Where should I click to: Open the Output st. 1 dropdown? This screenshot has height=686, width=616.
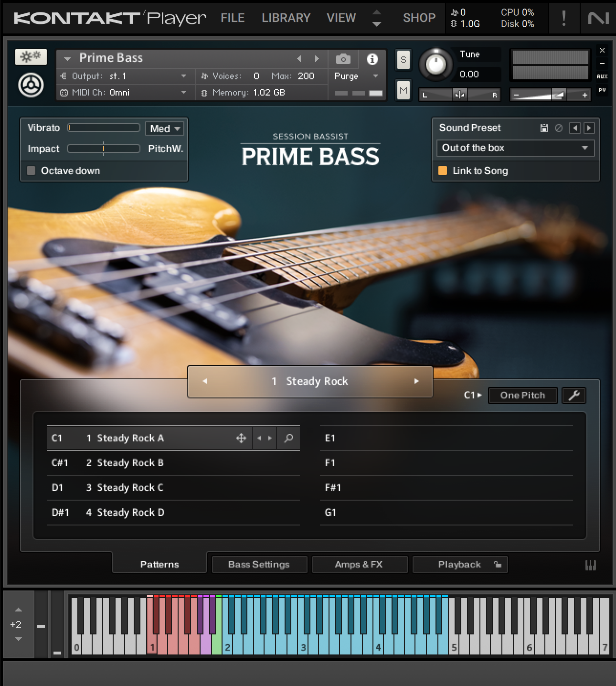[x=125, y=76]
